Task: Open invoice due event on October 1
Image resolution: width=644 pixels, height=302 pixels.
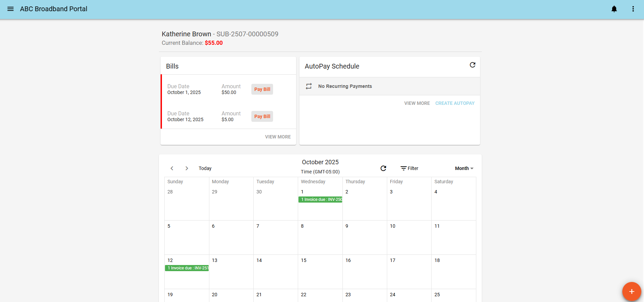Action: click(x=320, y=200)
